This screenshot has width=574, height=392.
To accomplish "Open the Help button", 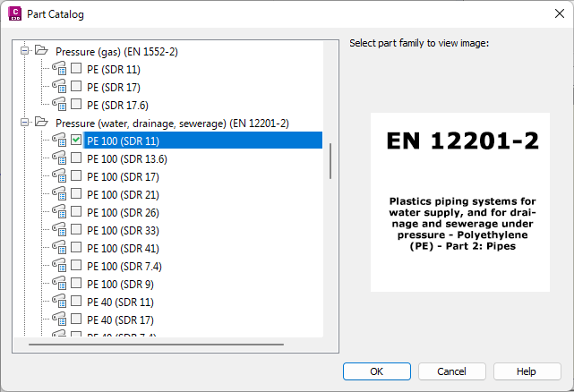I will pos(527,371).
